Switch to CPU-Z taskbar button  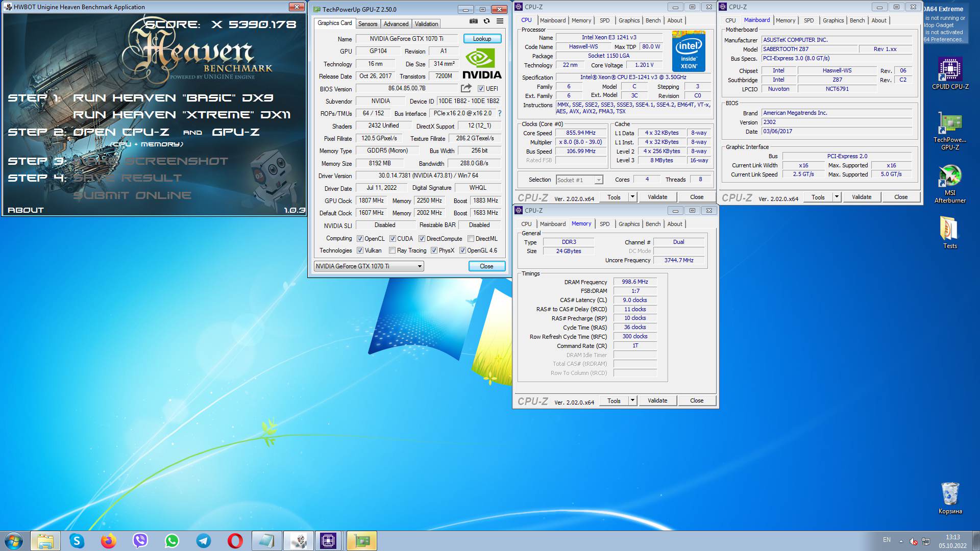point(328,541)
